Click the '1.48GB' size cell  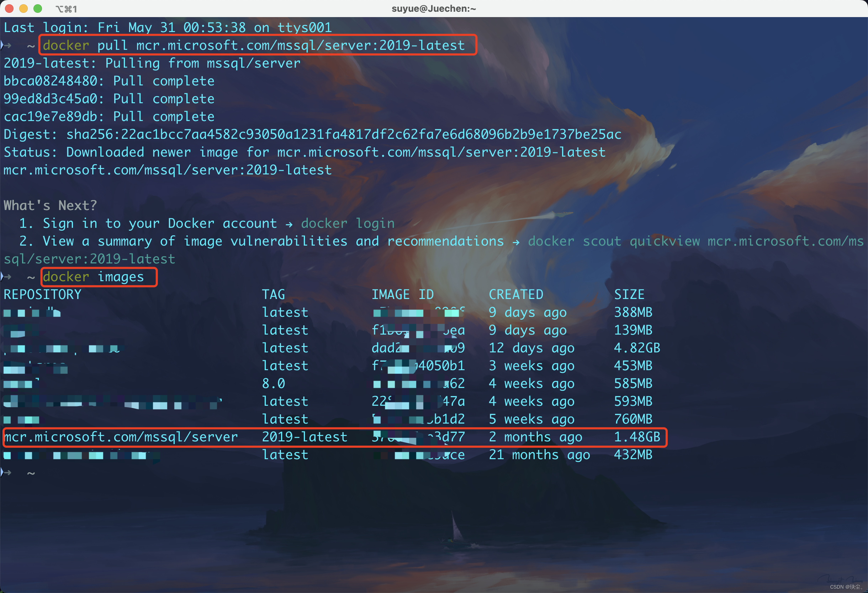(637, 437)
